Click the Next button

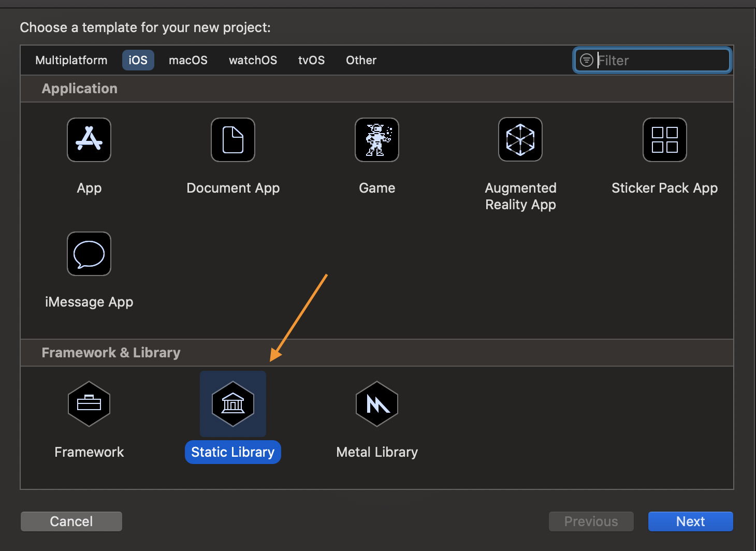(x=690, y=521)
